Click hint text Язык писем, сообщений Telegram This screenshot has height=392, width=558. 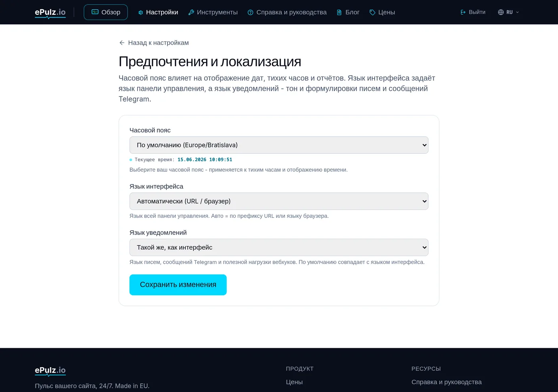pyautogui.click(x=277, y=262)
